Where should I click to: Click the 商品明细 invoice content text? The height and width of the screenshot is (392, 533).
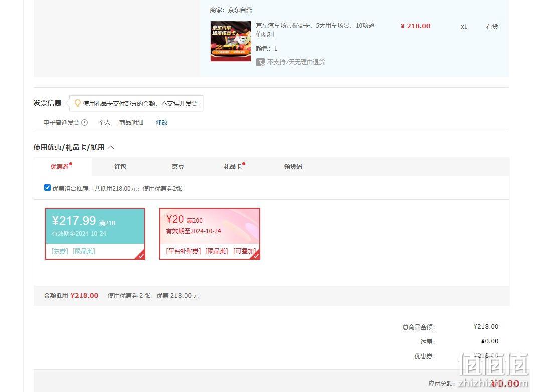coord(131,123)
